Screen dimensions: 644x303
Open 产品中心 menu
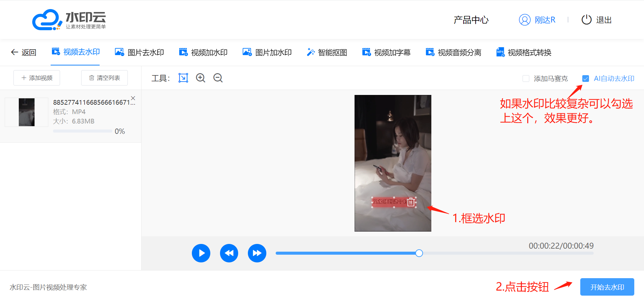(x=471, y=20)
